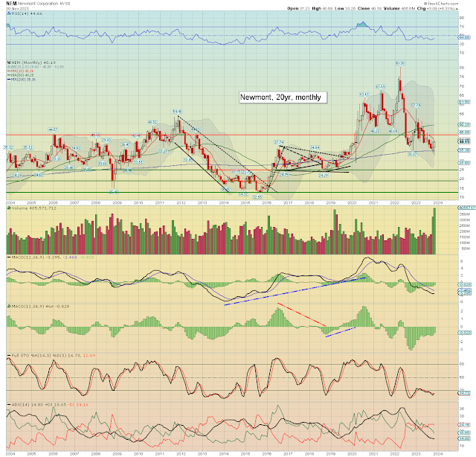Click the MACD(12,26,9) line panel label

point(51,258)
